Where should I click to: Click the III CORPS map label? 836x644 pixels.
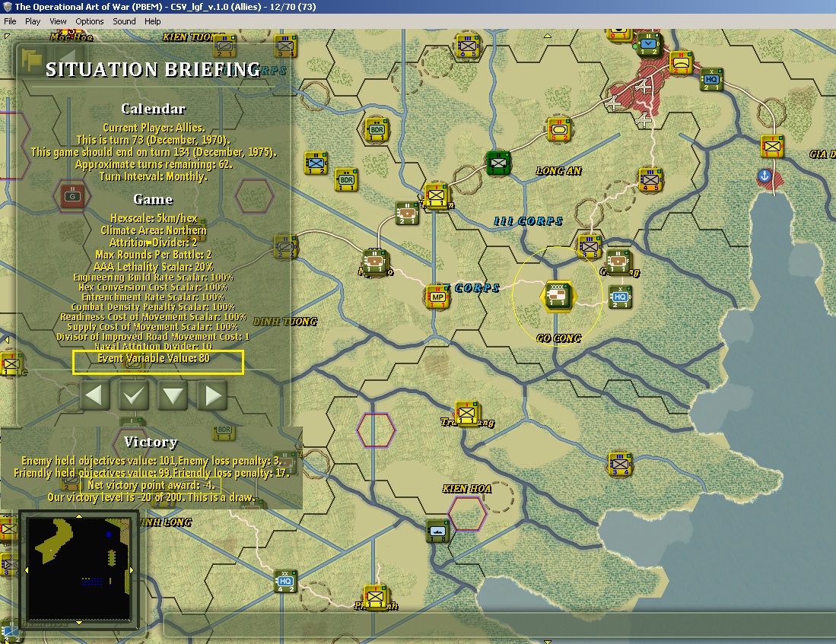click(x=528, y=221)
